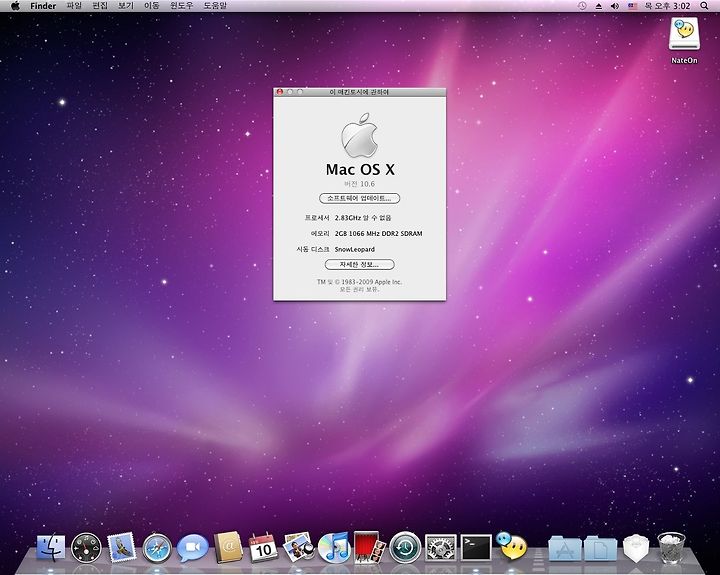This screenshot has height=575, width=720.
Task: Open Time Machine in the Dock
Action: tap(405, 547)
